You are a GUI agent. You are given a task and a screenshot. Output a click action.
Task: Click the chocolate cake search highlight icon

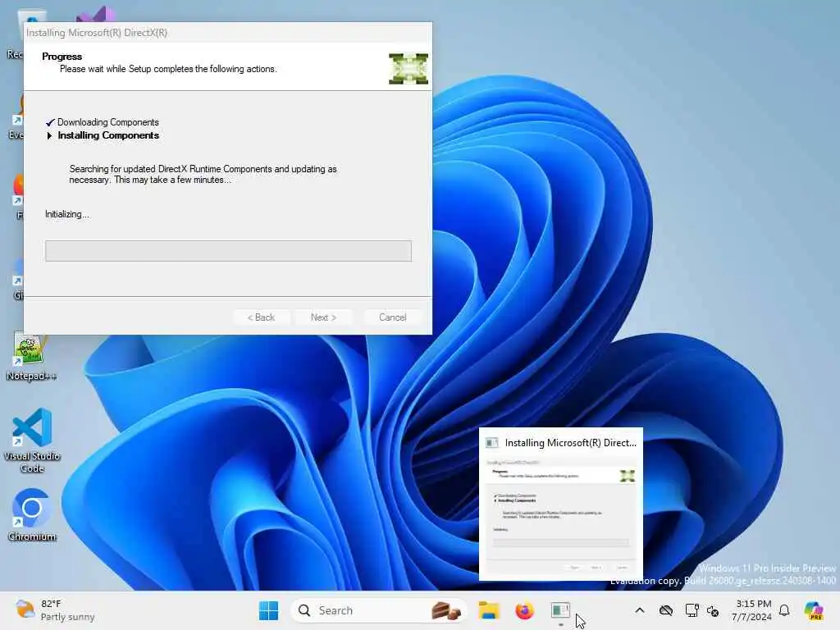click(x=446, y=610)
